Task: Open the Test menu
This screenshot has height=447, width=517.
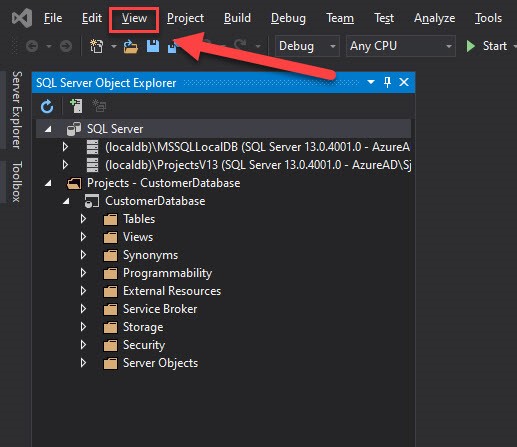Action: coord(384,18)
